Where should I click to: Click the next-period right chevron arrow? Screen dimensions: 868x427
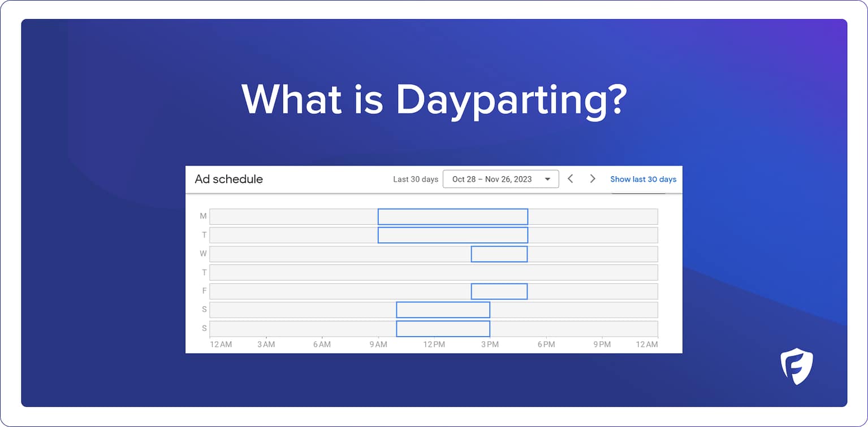pos(591,178)
